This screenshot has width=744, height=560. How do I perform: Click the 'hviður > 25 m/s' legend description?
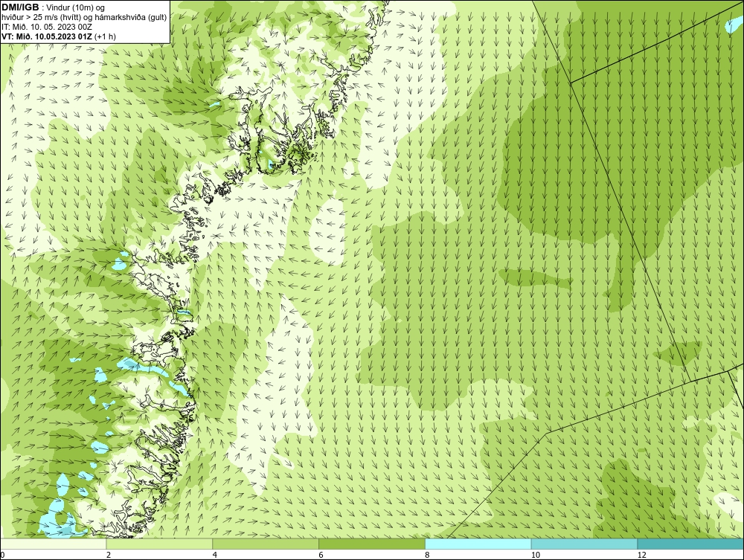coord(84,18)
